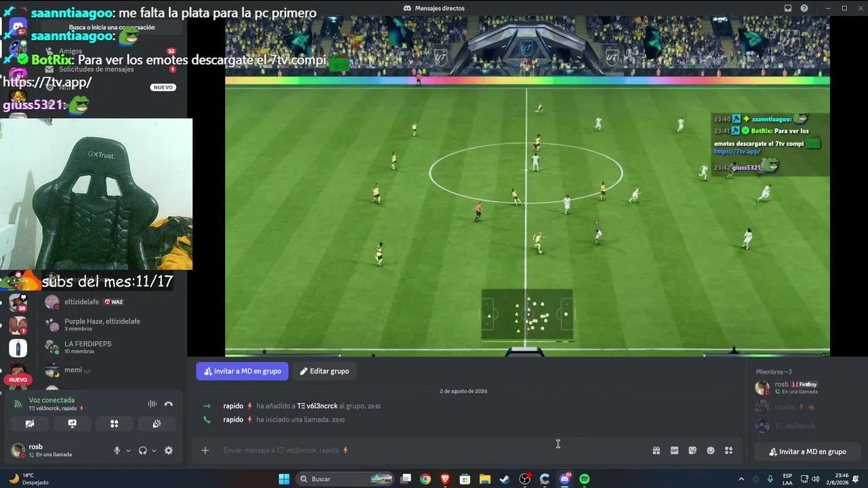Click TΞ v6l3ncrck mention in added message
The image size is (868, 488).
click(x=317, y=406)
